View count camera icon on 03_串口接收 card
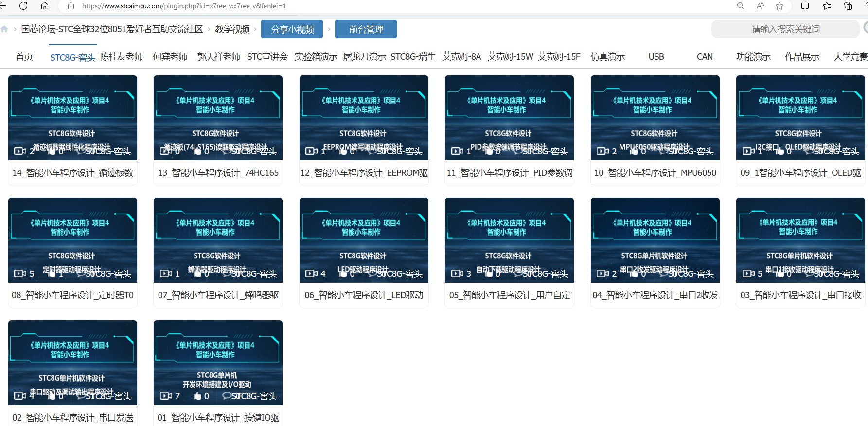This screenshot has height=426, width=868. click(x=748, y=273)
